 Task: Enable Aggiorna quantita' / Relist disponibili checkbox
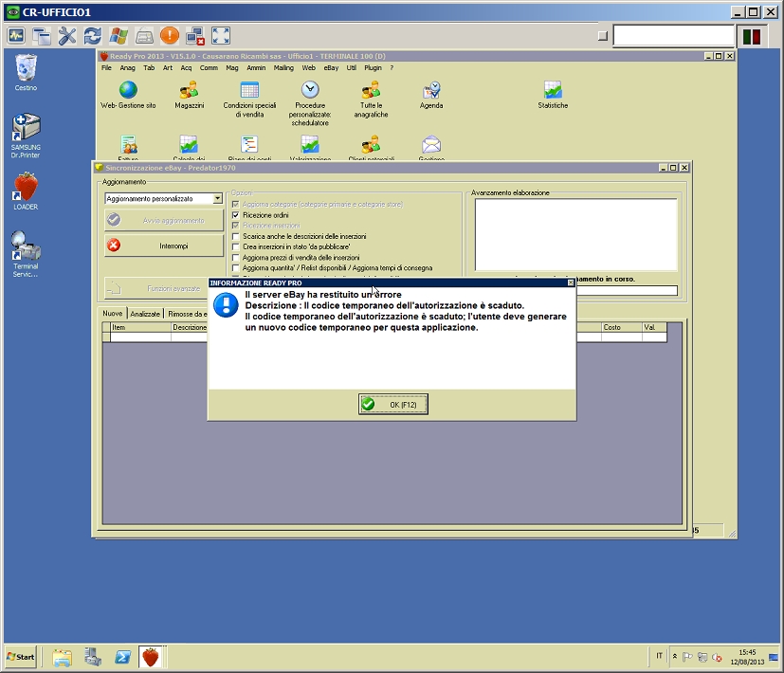pos(235,268)
